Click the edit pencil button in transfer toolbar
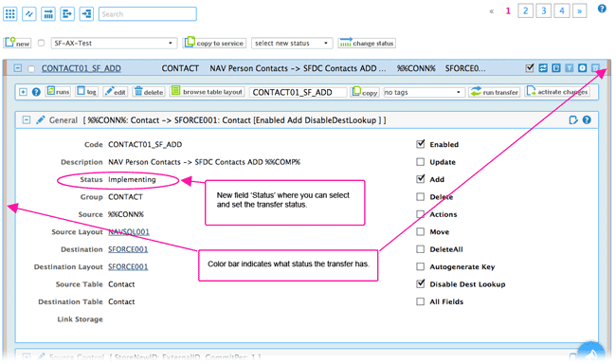 click(x=115, y=91)
